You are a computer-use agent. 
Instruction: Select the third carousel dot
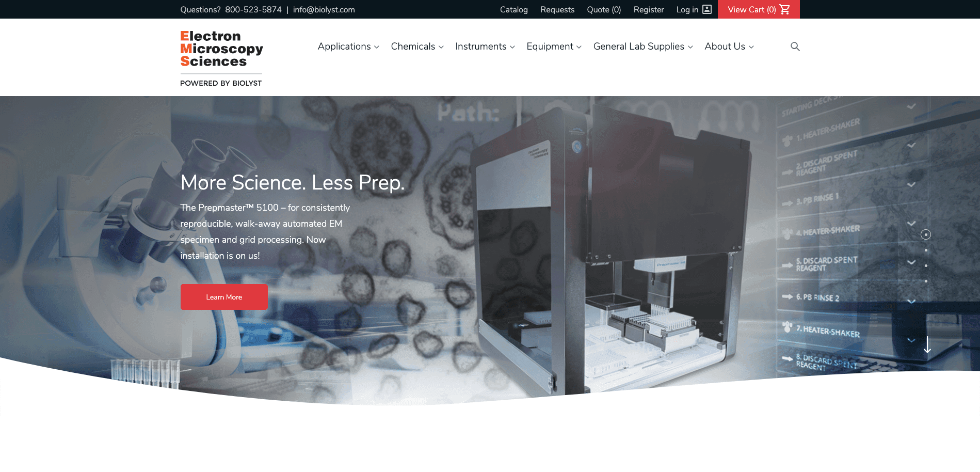click(926, 265)
